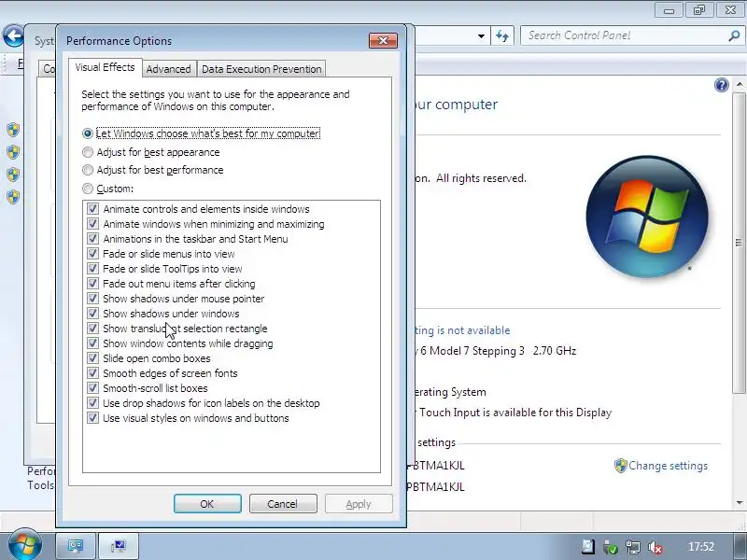Uncheck Animate controls and elements inside windows

click(x=92, y=209)
